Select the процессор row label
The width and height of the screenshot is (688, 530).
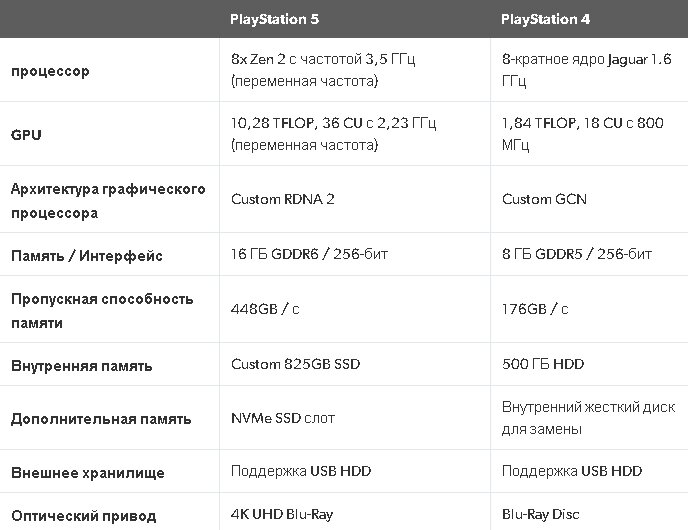tap(50, 71)
